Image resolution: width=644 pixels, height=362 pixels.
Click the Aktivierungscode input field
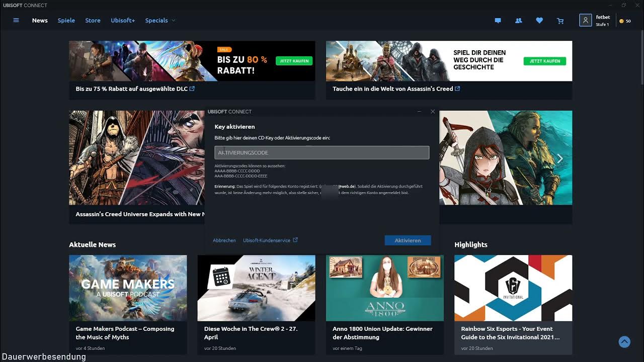322,152
